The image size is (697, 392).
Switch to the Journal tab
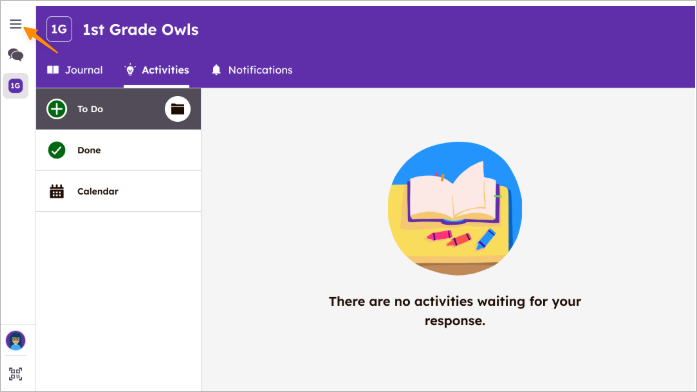tap(75, 70)
